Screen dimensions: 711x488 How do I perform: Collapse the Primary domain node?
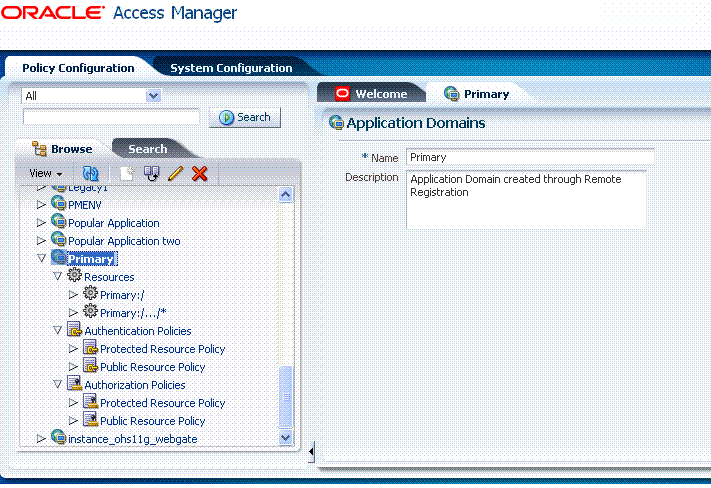point(41,258)
